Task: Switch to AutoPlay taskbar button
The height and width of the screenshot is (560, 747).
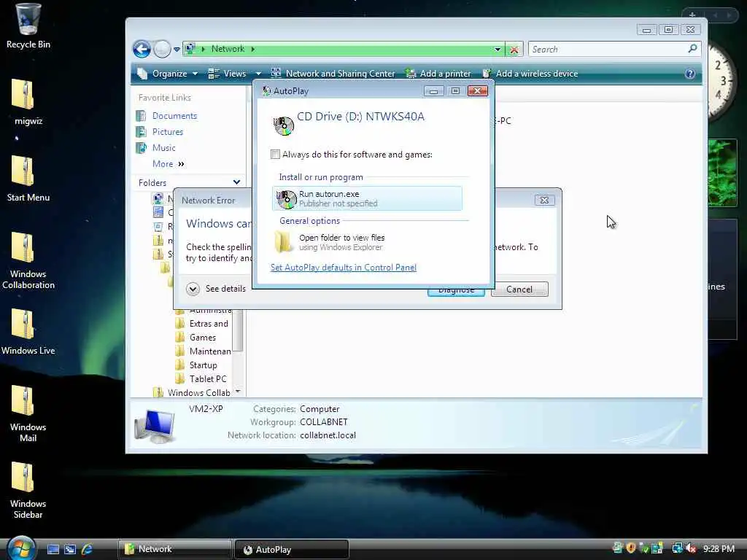Action: (x=292, y=550)
